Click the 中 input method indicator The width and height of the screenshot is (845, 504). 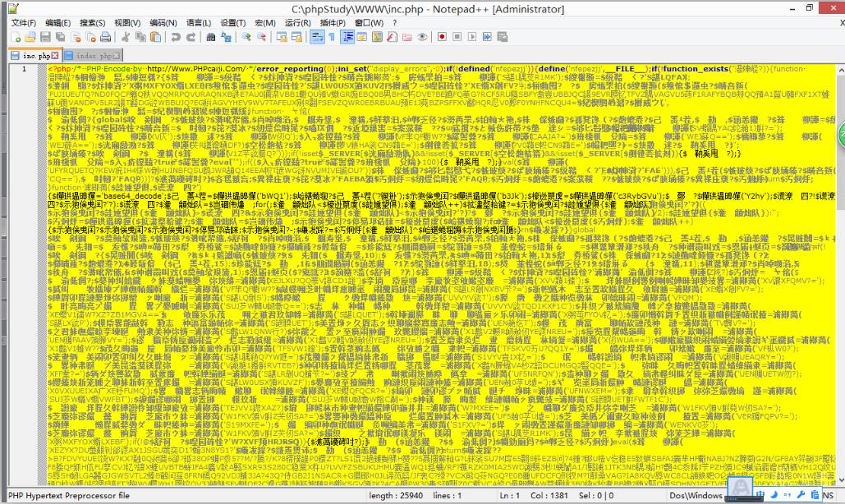(x=760, y=495)
